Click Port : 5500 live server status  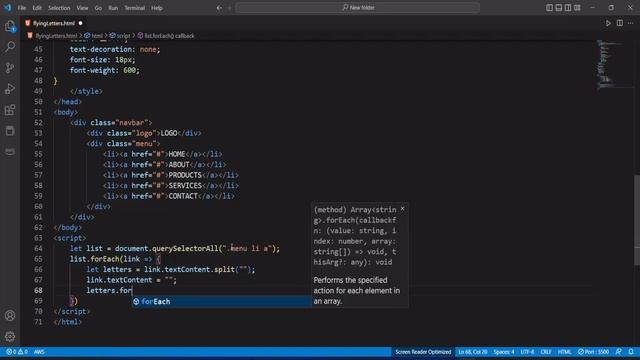(593, 352)
